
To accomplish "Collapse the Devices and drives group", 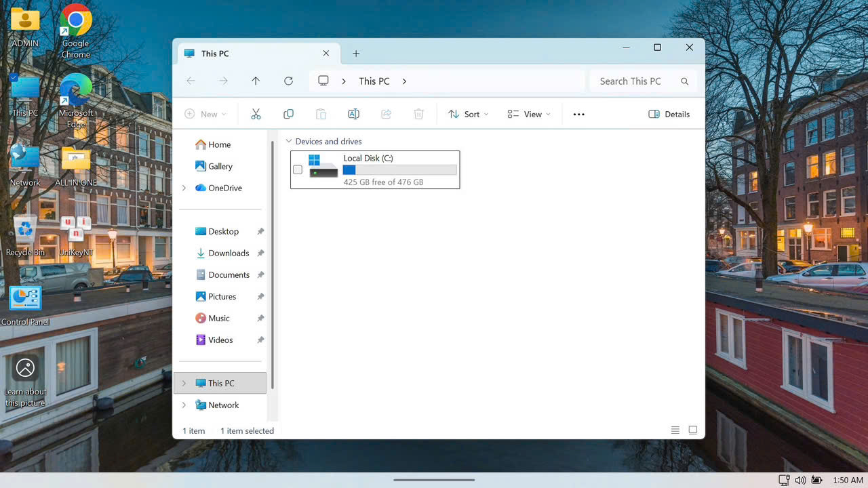I will (x=290, y=142).
